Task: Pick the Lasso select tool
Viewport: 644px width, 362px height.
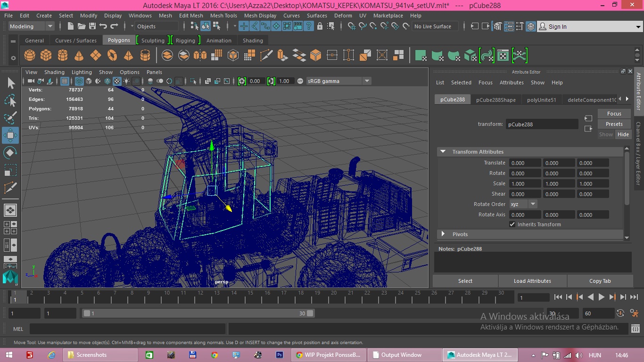Action: (10, 101)
